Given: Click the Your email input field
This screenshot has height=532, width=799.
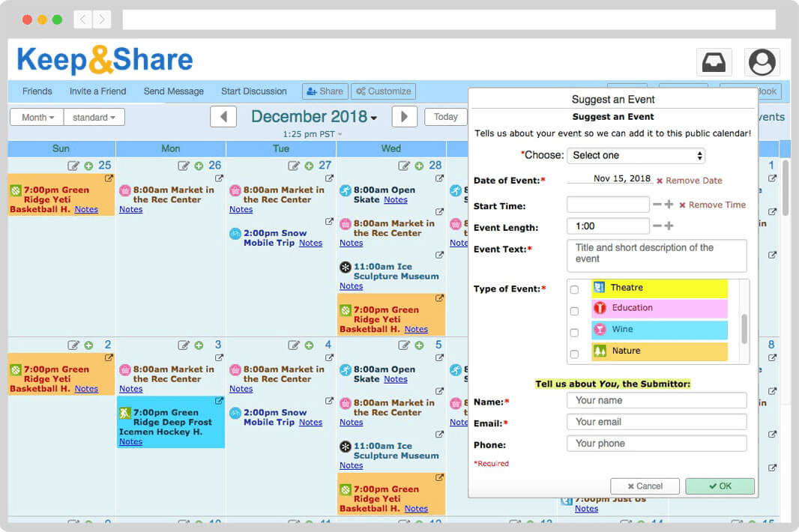Looking at the screenshot, I should [x=657, y=422].
